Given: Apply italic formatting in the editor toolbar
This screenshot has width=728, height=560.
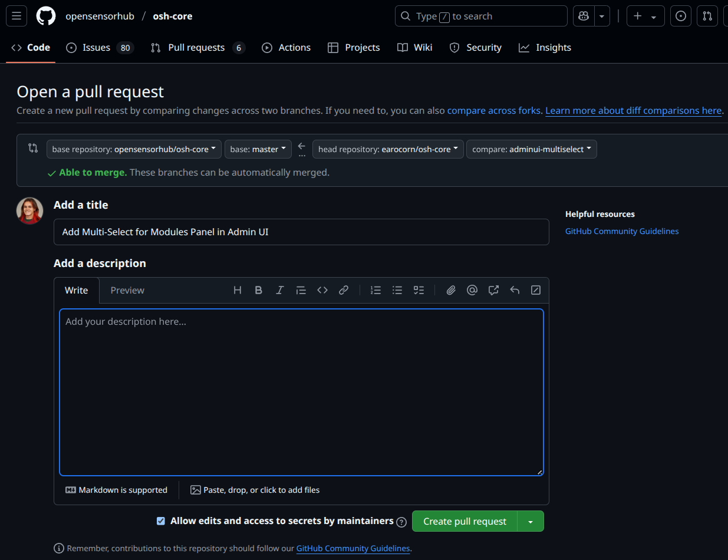Looking at the screenshot, I should point(279,290).
